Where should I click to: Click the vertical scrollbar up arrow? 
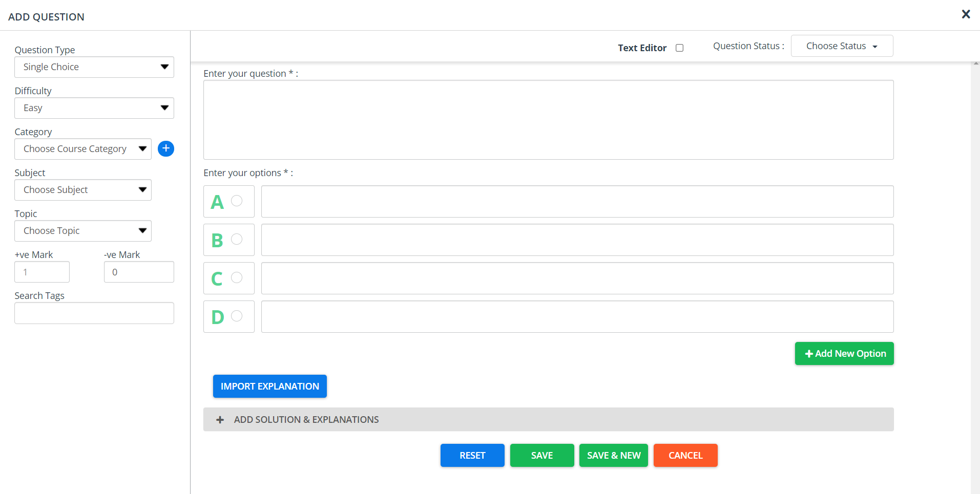point(975,63)
